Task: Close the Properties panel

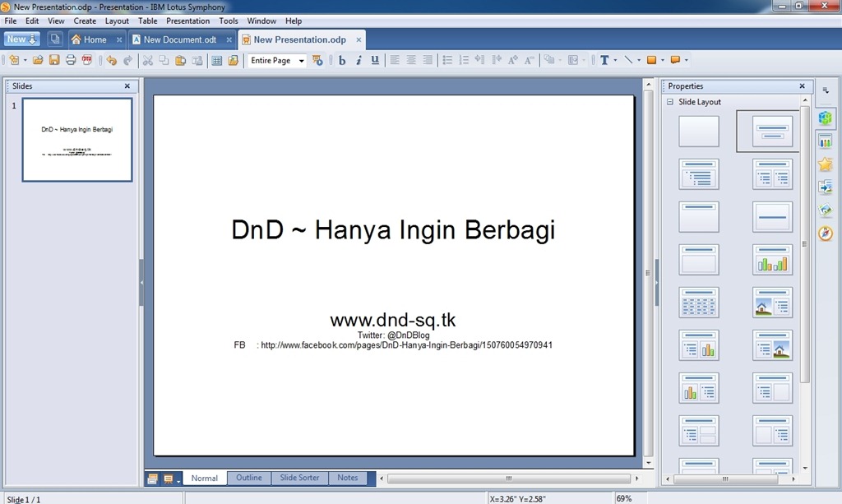Action: coord(803,86)
